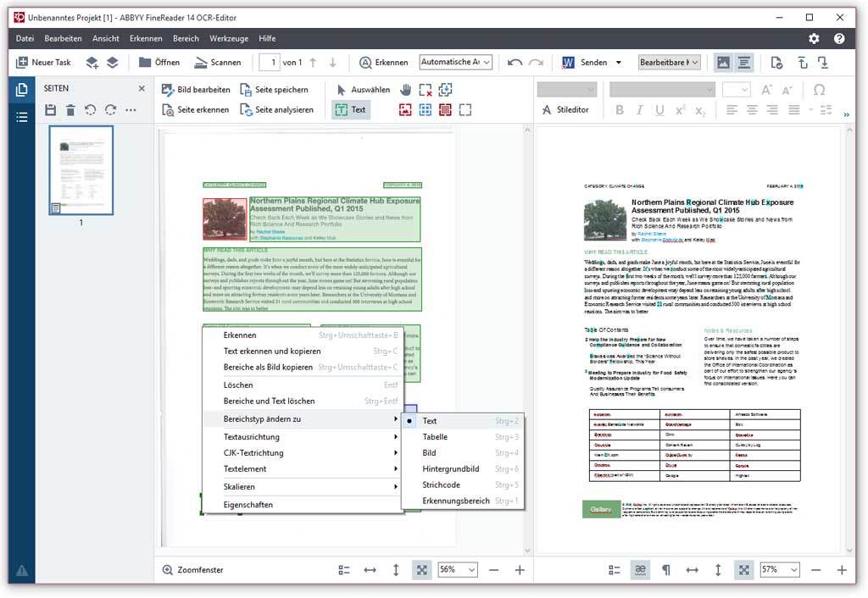Image resolution: width=868 pixels, height=598 pixels.
Task: Open the Stileditor
Action: click(x=565, y=109)
